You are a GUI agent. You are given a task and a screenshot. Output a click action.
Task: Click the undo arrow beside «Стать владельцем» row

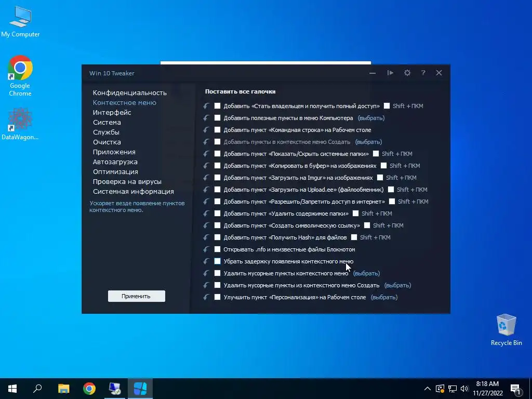point(206,106)
